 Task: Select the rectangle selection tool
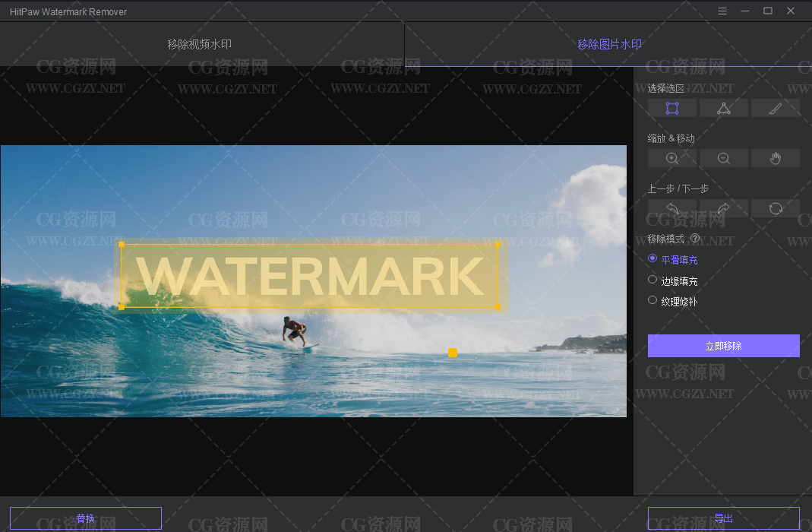pos(671,108)
